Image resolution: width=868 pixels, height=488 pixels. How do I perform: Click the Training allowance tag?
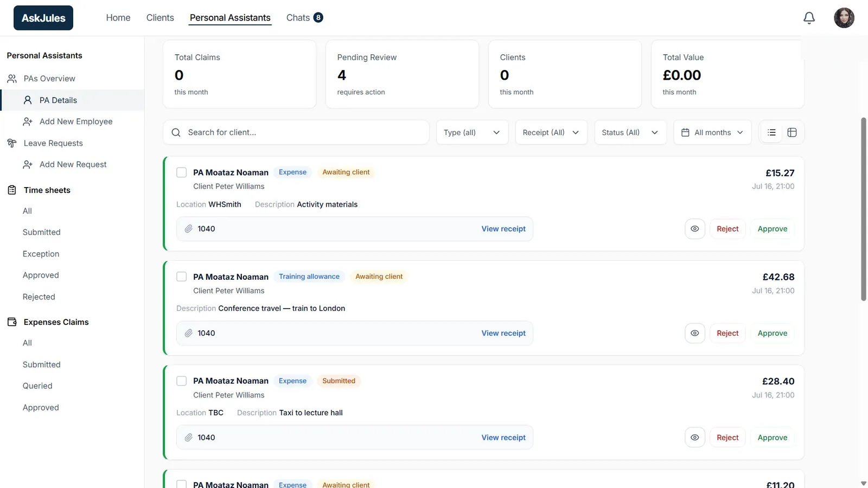point(309,277)
